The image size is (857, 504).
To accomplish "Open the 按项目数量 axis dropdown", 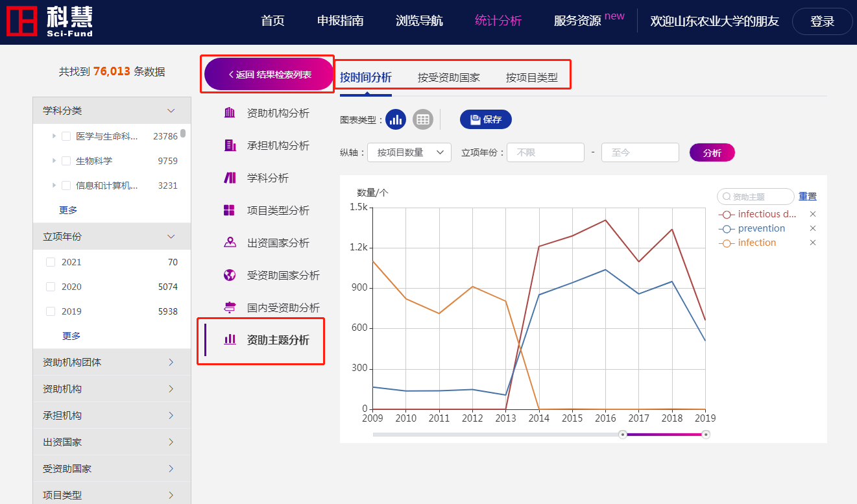I will pos(409,152).
